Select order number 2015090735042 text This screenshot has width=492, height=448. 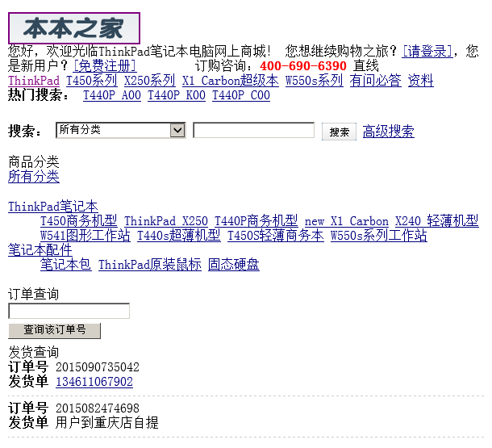[98, 366]
